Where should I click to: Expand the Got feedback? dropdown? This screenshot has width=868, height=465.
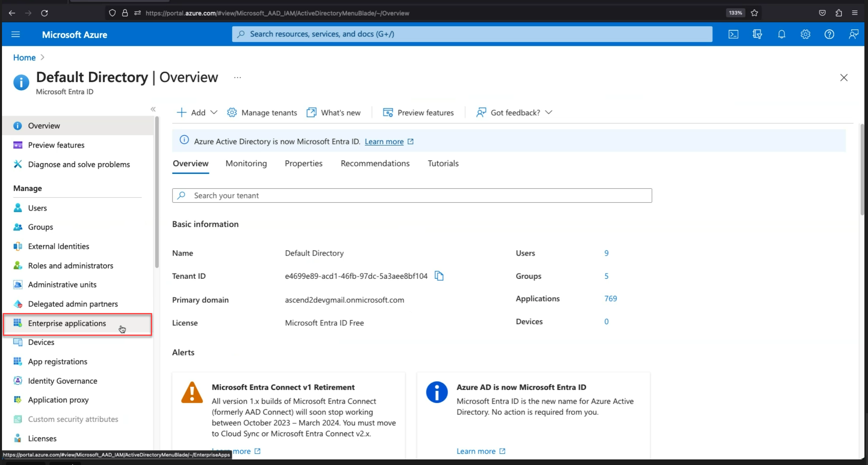tap(514, 113)
